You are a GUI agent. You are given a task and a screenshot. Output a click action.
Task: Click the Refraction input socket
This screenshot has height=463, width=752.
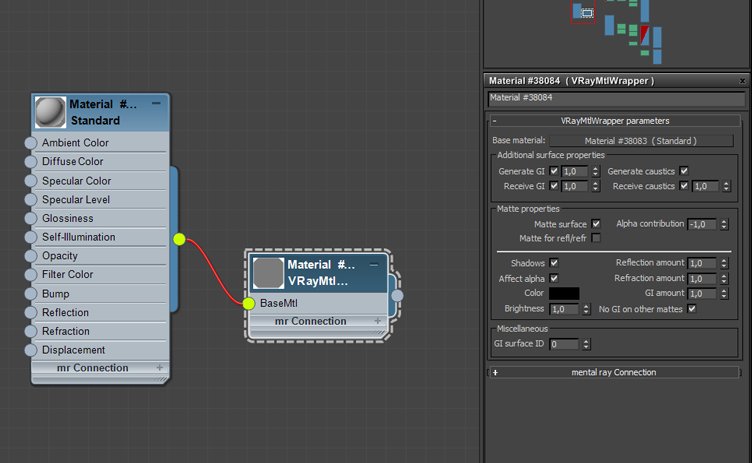31,331
